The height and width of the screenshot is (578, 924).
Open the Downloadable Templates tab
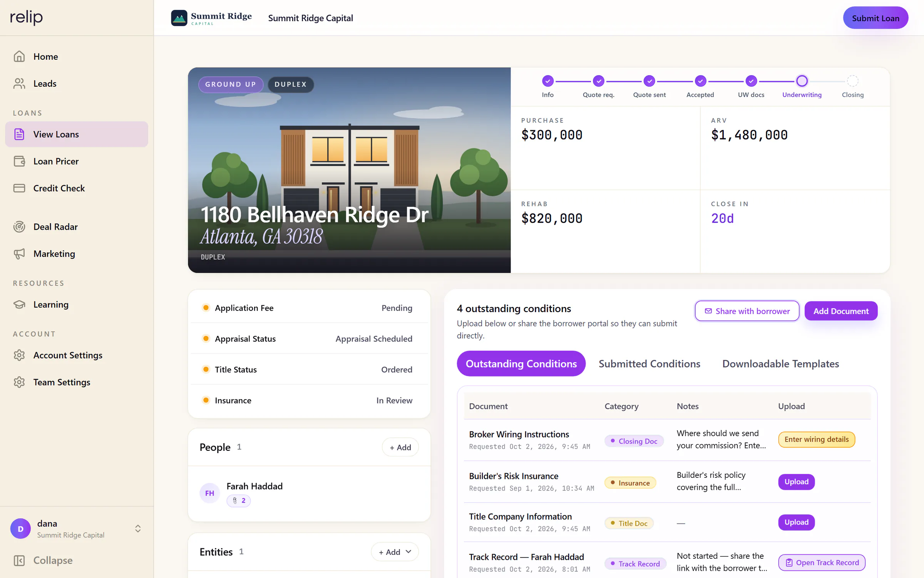(x=780, y=363)
